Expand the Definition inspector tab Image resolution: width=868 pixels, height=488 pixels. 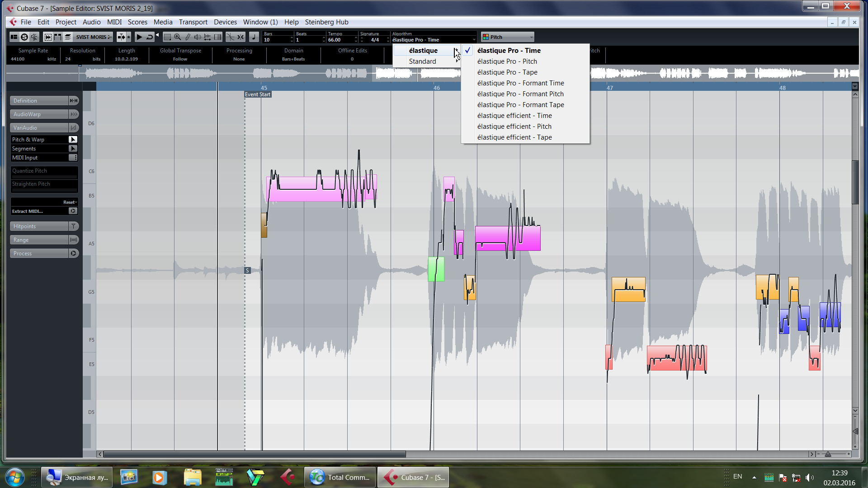(44, 101)
